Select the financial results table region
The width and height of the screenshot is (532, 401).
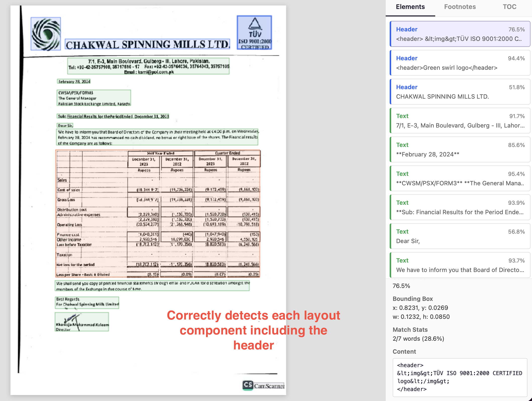(158, 213)
